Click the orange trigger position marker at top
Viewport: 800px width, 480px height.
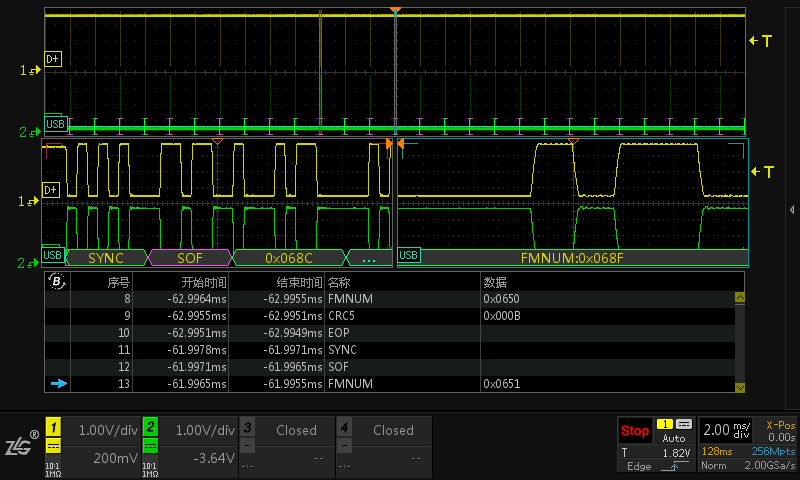396,11
